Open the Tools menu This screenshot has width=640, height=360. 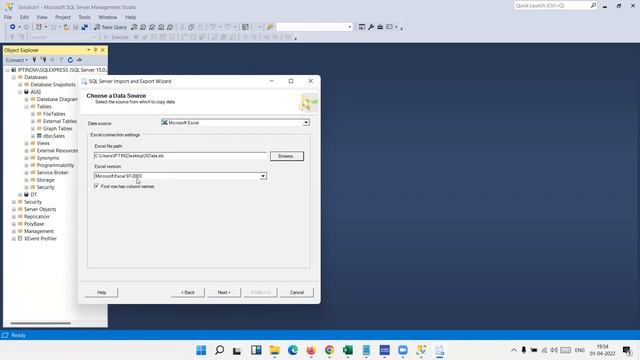[84, 17]
